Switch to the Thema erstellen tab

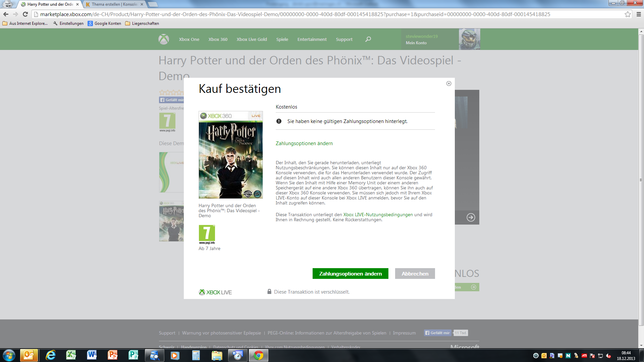[x=114, y=4]
